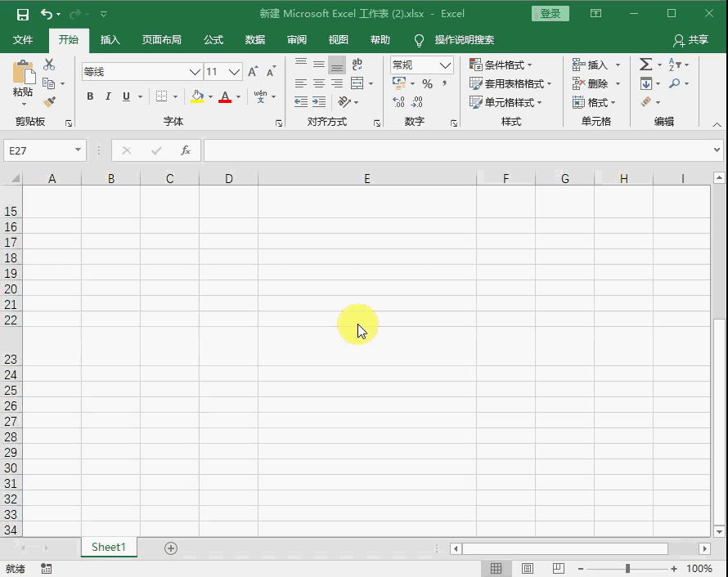Toggle align text right
The image size is (728, 577).
tap(337, 83)
